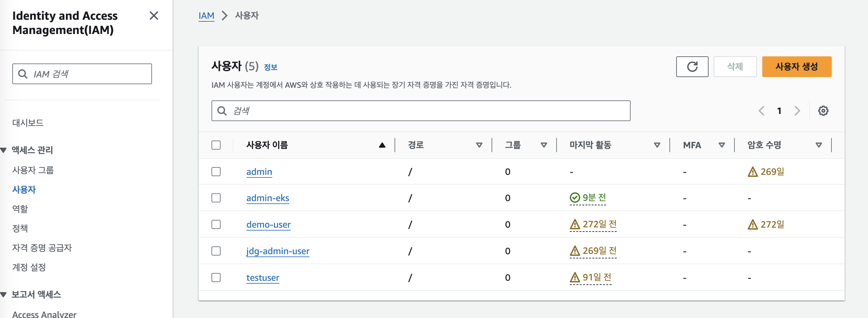Open the admin user link

click(259, 172)
